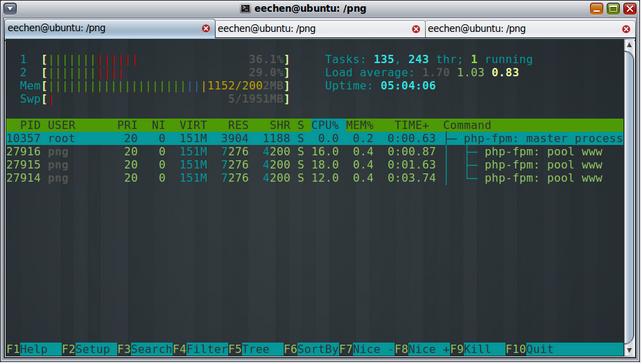Viewport: 642px width, 364px height.
Task: Click the Tasks count 135
Action: tap(384, 59)
